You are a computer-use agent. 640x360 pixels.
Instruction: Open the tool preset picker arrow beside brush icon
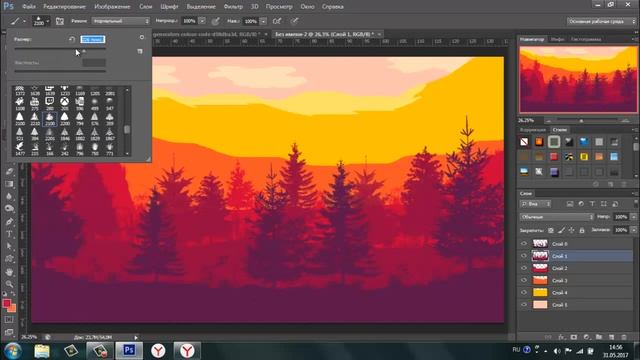(24, 21)
